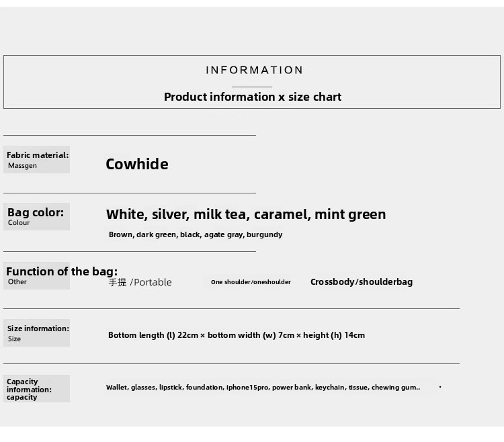The height and width of the screenshot is (442, 504).
Task: Select the Wallet, glasses, lipstick capacity list
Action: (263, 388)
